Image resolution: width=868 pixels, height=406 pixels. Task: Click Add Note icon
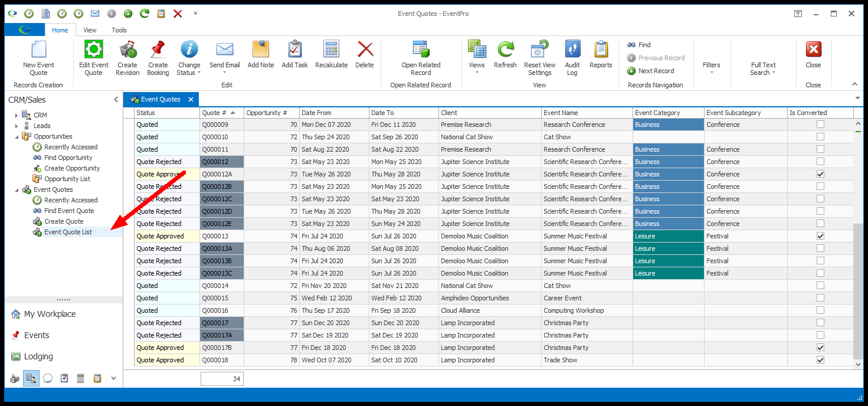click(261, 50)
